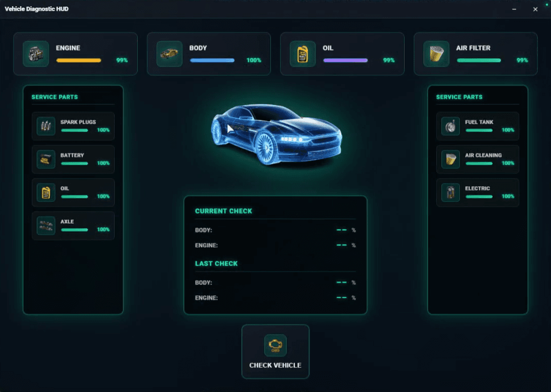
Task: Click the Battery part icon
Action: tap(46, 159)
